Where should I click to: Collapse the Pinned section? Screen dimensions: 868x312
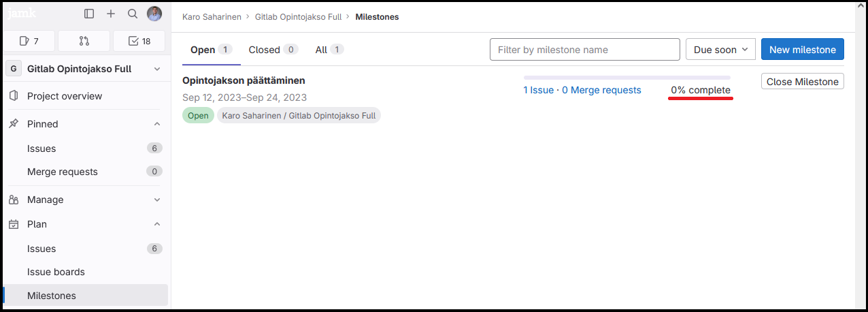point(157,124)
